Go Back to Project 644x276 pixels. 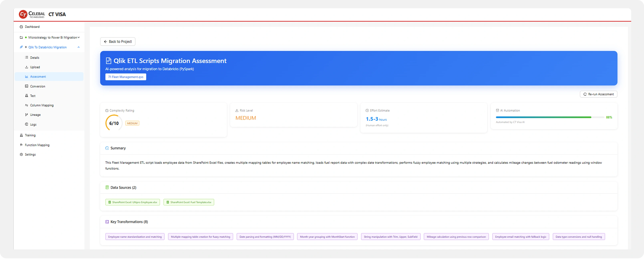click(x=118, y=42)
